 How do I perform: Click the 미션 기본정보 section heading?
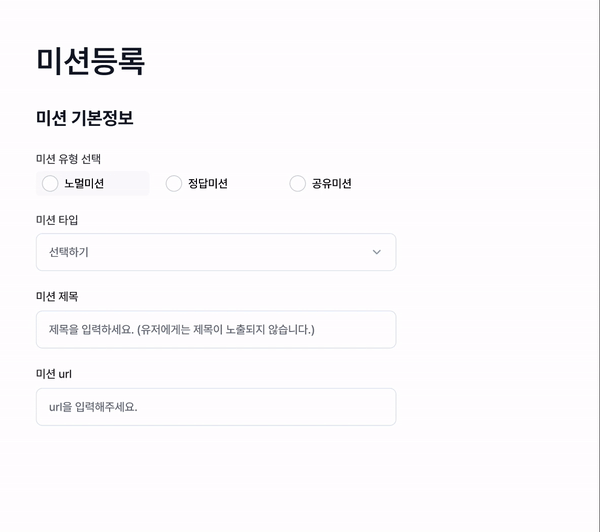(x=85, y=118)
